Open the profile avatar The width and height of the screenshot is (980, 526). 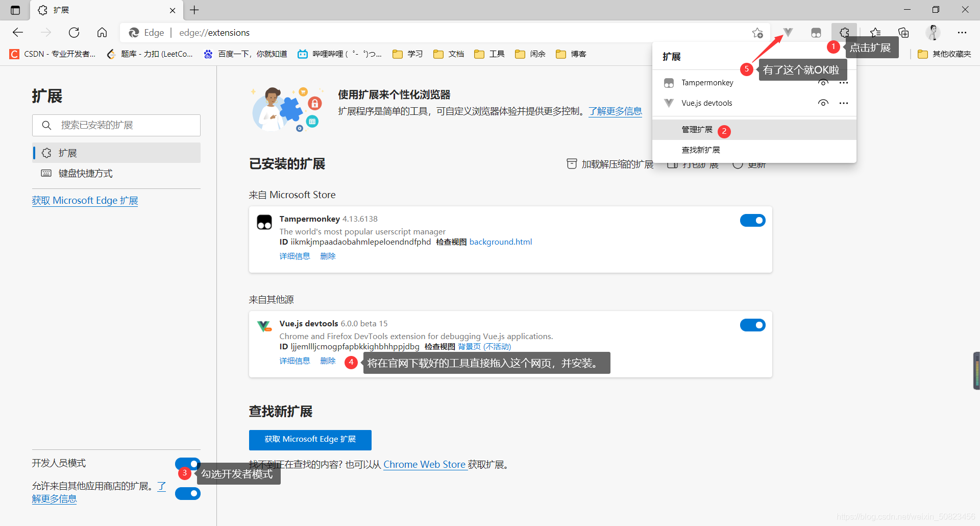pyautogui.click(x=933, y=33)
